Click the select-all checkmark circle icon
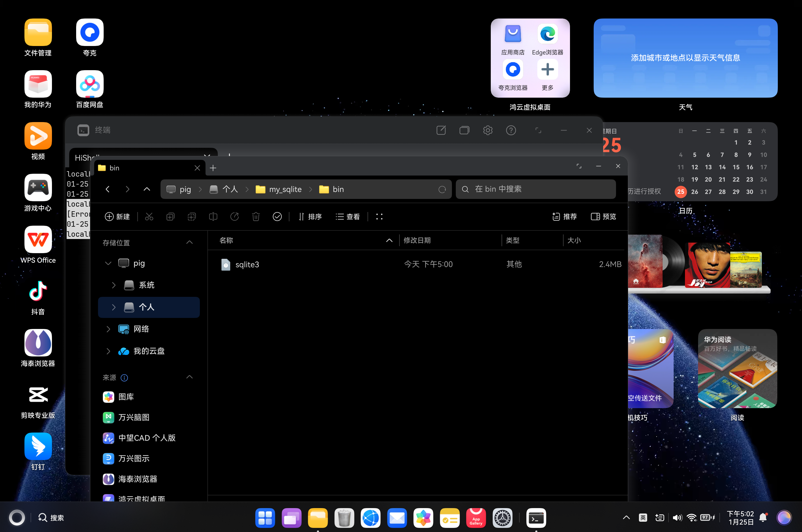 277,216
